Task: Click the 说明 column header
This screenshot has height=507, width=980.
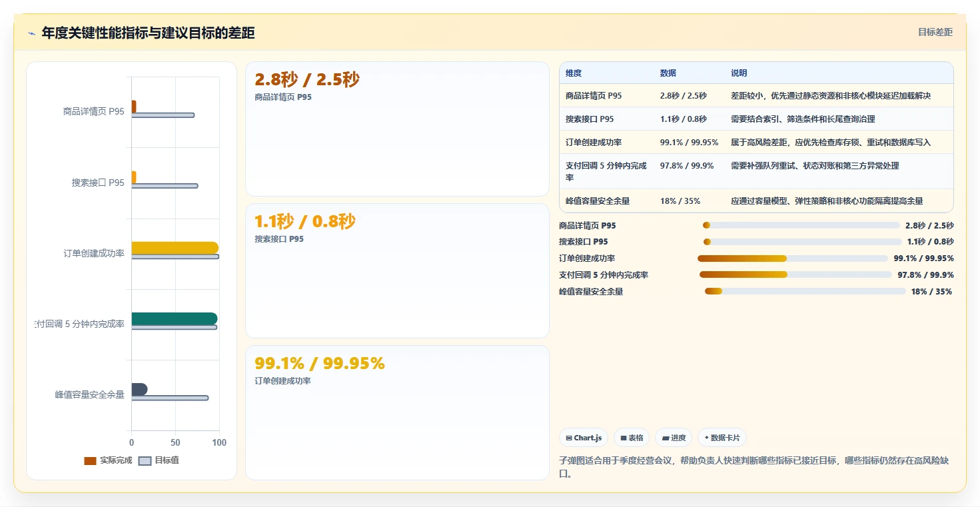Action: tap(739, 73)
